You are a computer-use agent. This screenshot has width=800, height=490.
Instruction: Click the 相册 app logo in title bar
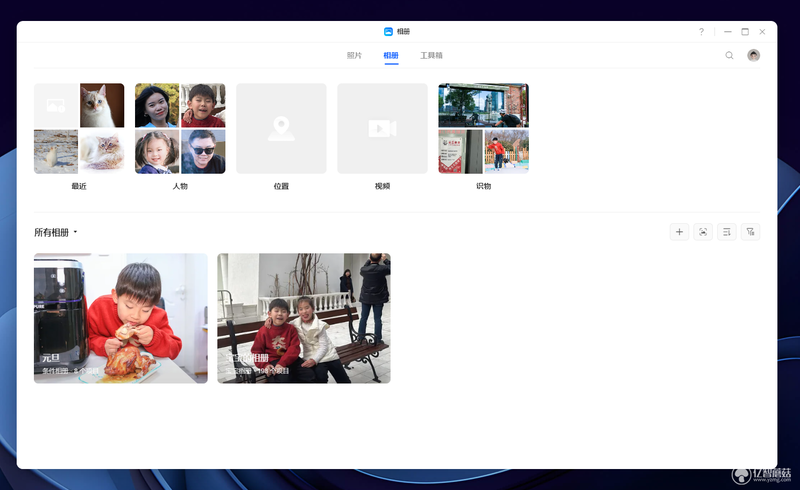pyautogui.click(x=388, y=32)
